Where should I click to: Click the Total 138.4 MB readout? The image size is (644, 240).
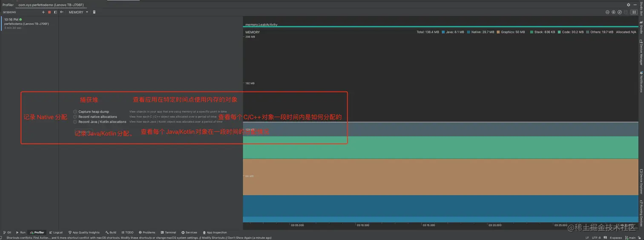(x=428, y=32)
